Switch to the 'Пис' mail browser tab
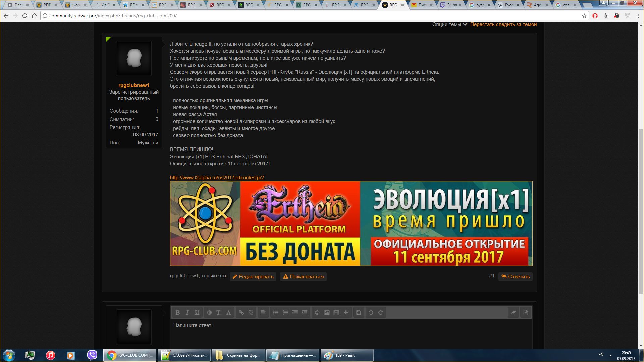This screenshot has height=362, width=644. [422, 5]
